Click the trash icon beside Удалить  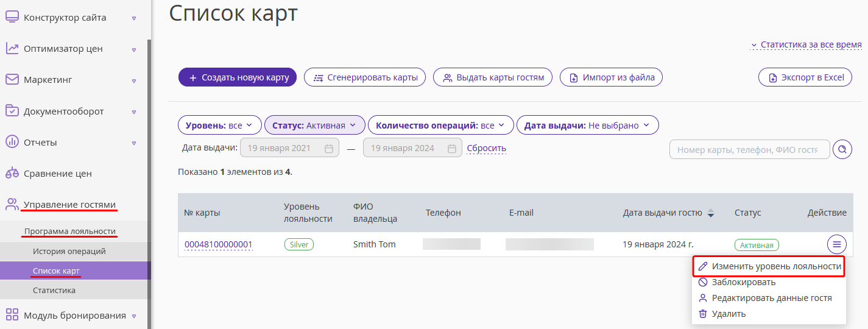tap(703, 314)
